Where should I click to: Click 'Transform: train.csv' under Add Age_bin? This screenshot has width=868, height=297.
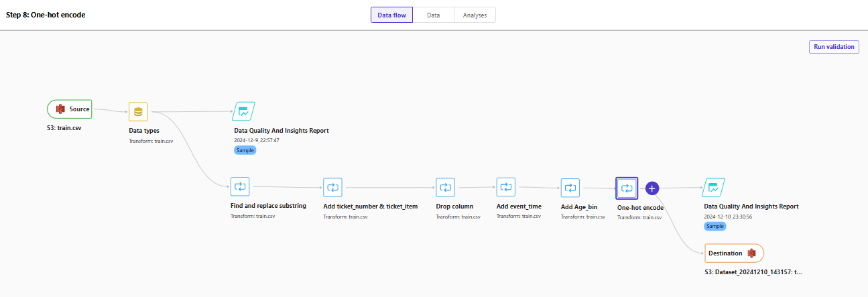click(583, 217)
